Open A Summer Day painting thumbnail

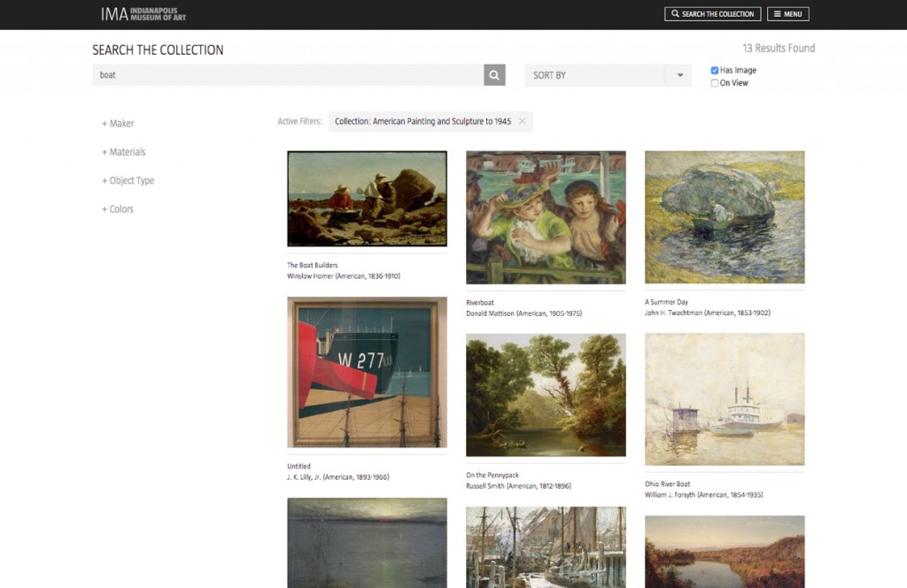725,217
